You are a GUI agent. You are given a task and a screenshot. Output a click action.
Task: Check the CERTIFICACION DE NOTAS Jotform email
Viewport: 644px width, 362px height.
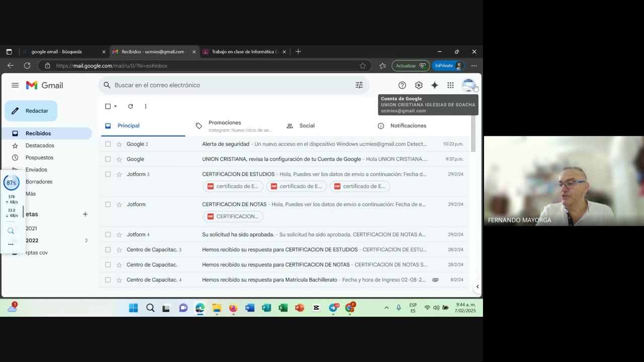click(x=108, y=205)
